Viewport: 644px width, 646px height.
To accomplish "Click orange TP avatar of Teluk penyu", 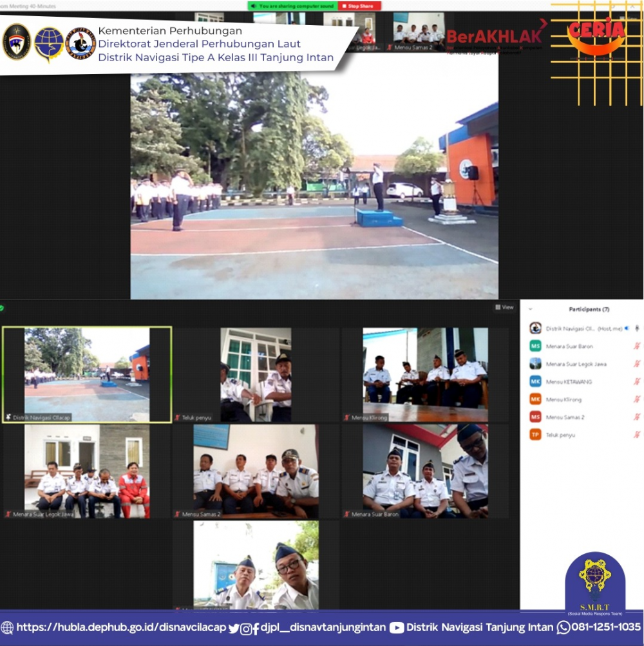I will [x=535, y=435].
